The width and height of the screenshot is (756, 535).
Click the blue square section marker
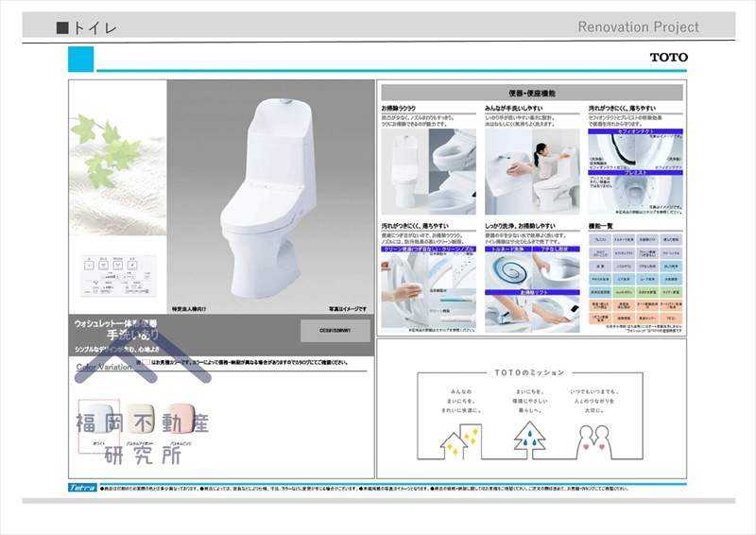(80, 60)
